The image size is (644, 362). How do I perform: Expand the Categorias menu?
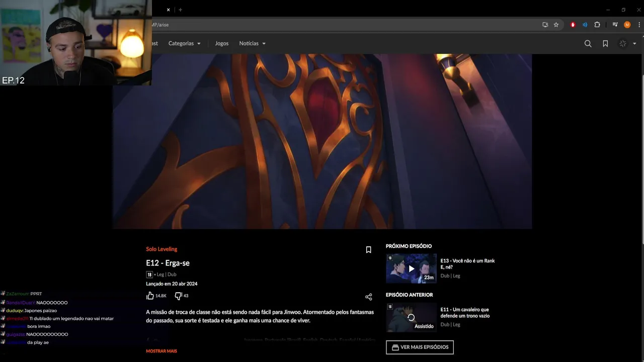[x=184, y=43]
